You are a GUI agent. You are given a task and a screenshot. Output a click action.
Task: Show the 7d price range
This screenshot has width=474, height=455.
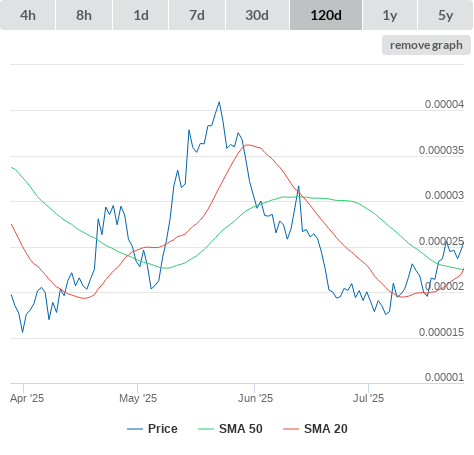click(197, 15)
